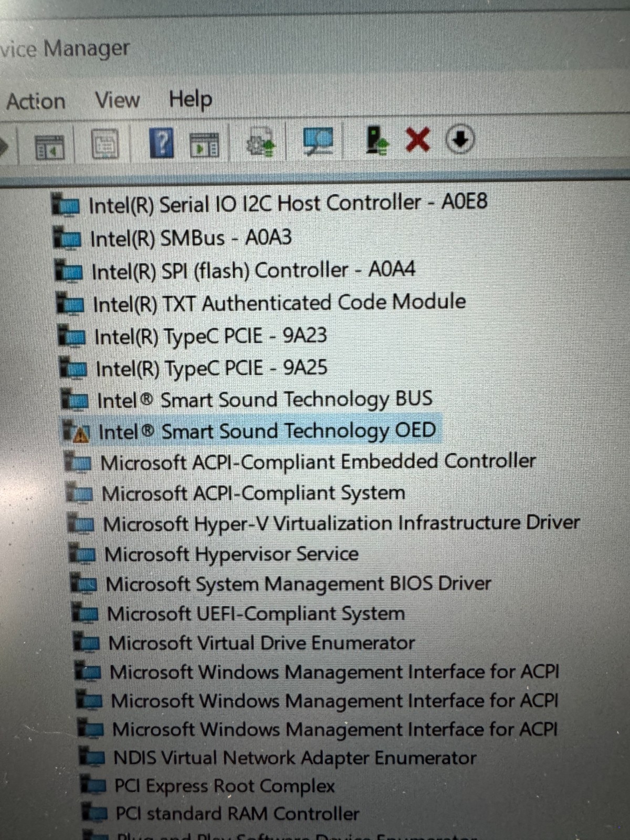
Task: Click the Update device driver toolbar icon
Action: pyautogui.click(x=260, y=142)
